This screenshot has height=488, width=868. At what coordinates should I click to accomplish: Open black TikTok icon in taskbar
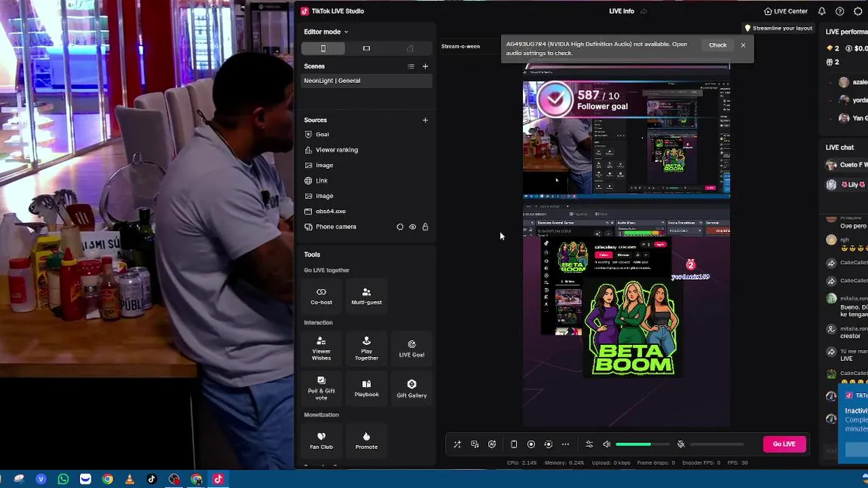pyautogui.click(x=152, y=479)
